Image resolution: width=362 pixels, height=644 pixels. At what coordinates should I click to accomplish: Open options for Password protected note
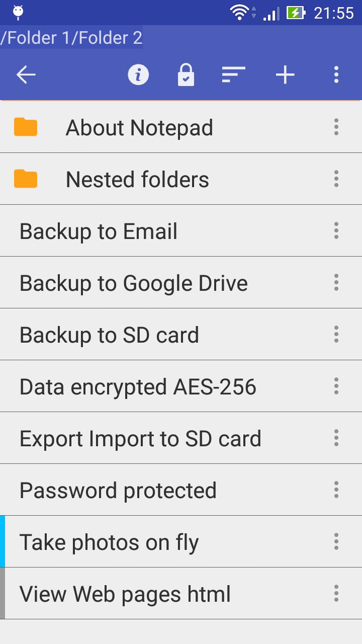click(336, 490)
